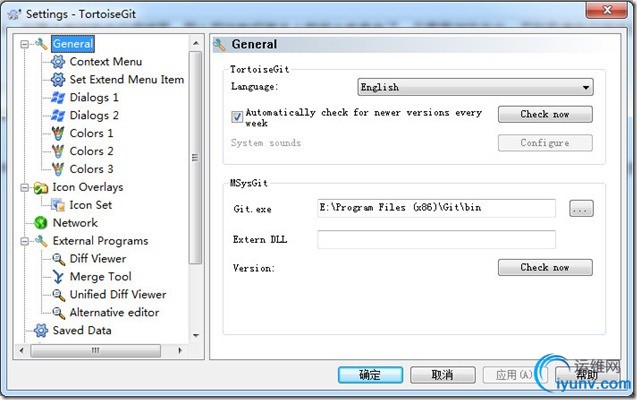Screen dimensions: 637x400
Task: Select General in the settings tree
Action: click(x=73, y=44)
